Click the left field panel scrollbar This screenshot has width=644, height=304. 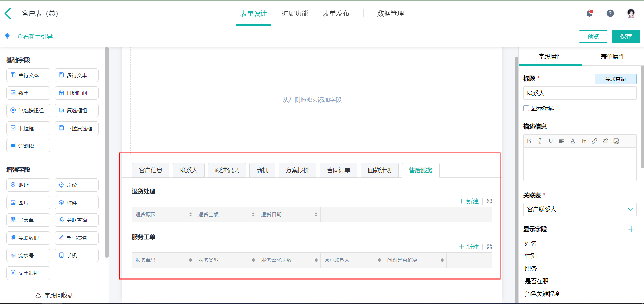click(x=107, y=152)
